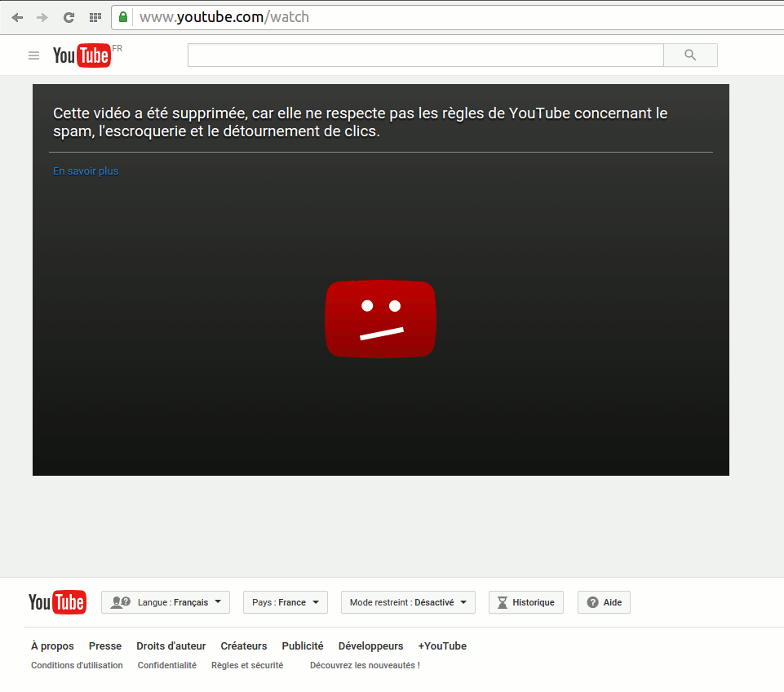Reload the page with the refresh icon

coord(69,17)
